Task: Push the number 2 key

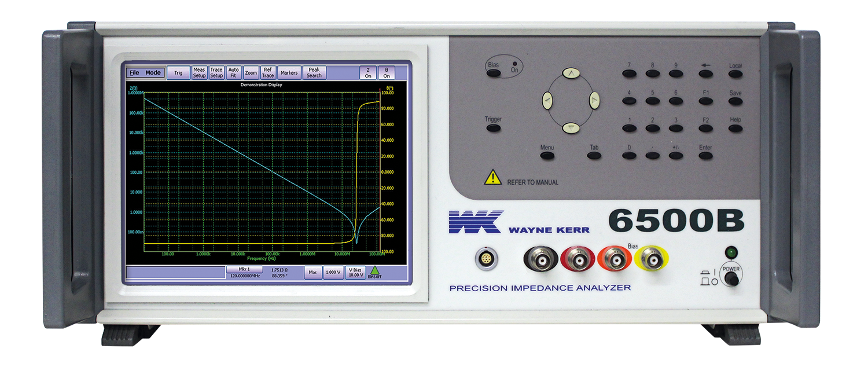Action: coord(653,128)
